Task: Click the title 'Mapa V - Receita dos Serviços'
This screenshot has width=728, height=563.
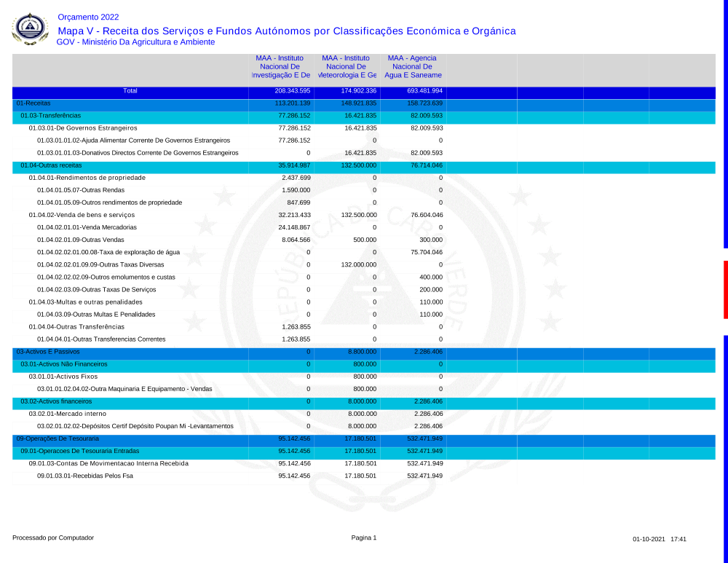Action: point(286,31)
